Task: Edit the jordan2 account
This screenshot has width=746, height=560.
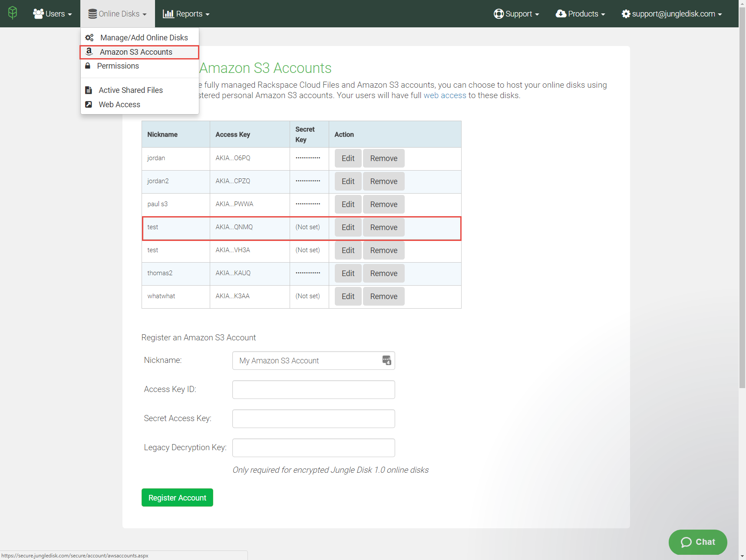Action: point(348,181)
